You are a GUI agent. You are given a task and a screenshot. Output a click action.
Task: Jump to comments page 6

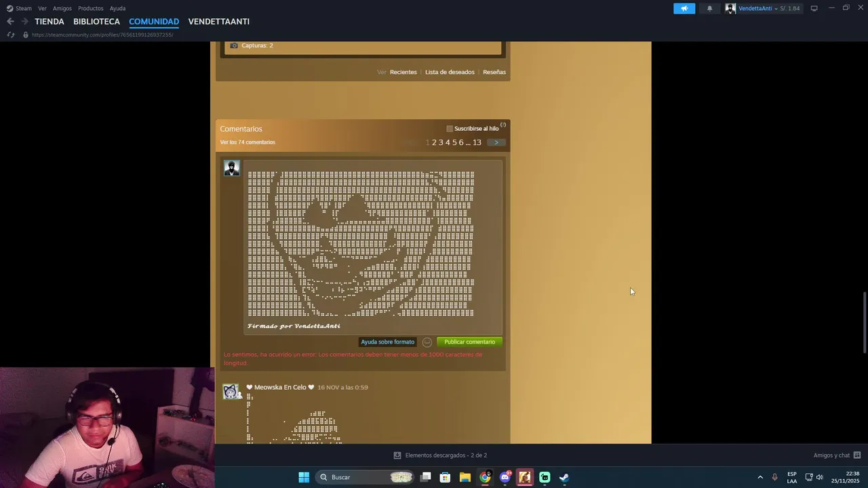coord(461,142)
